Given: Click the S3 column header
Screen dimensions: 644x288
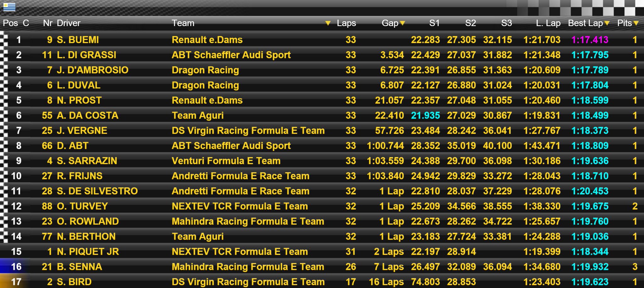Looking at the screenshot, I should coord(507,23).
